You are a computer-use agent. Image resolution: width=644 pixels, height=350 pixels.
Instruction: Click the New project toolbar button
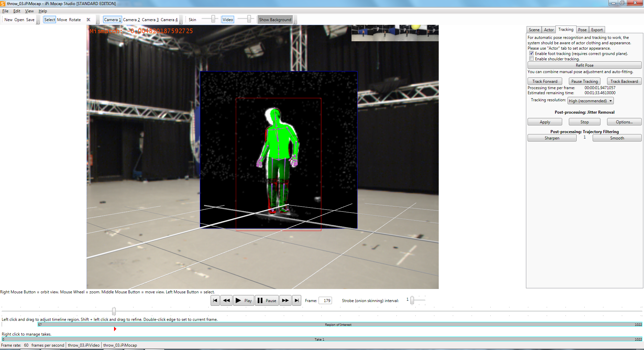pyautogui.click(x=8, y=20)
